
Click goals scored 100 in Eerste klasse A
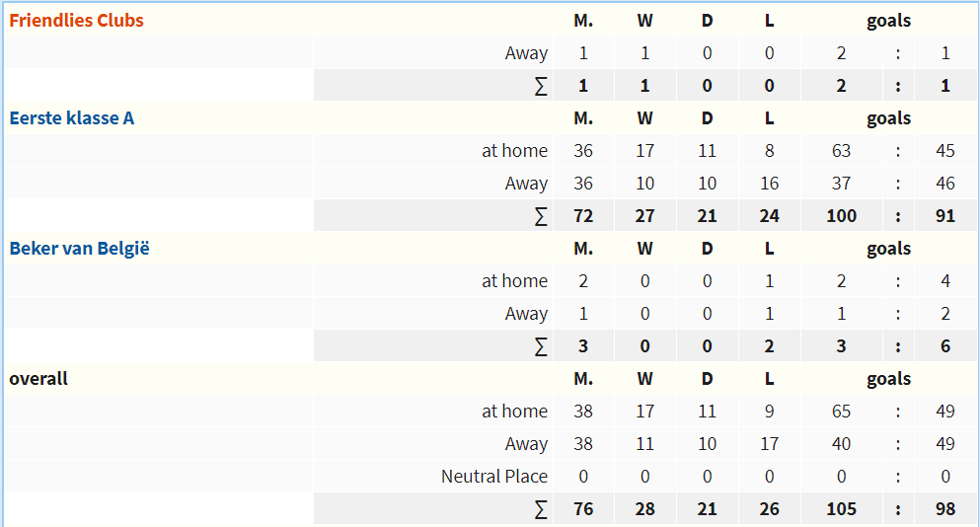[841, 216]
